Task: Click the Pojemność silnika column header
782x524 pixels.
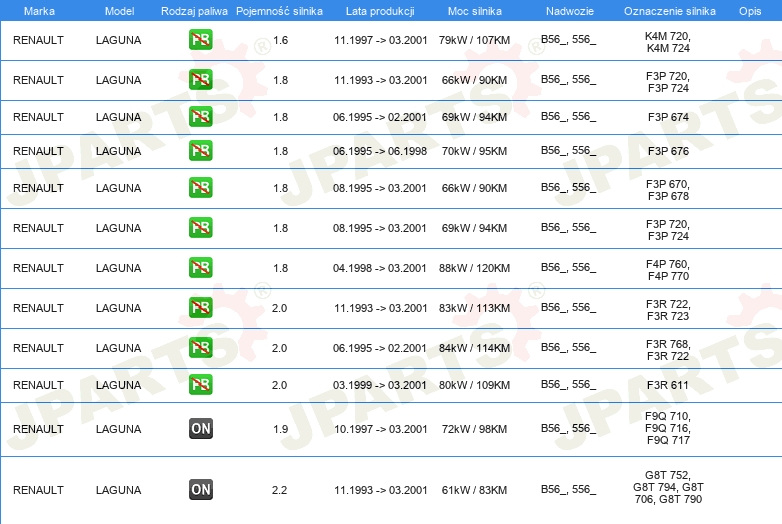Action: (x=279, y=11)
